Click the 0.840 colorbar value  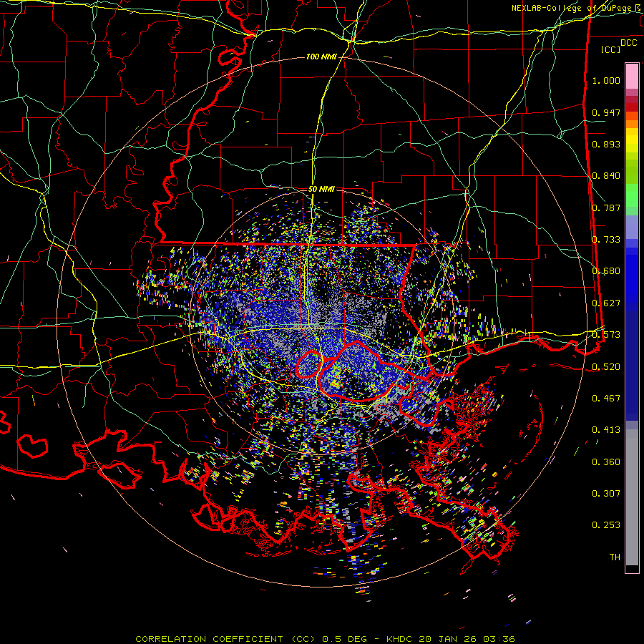point(606,176)
